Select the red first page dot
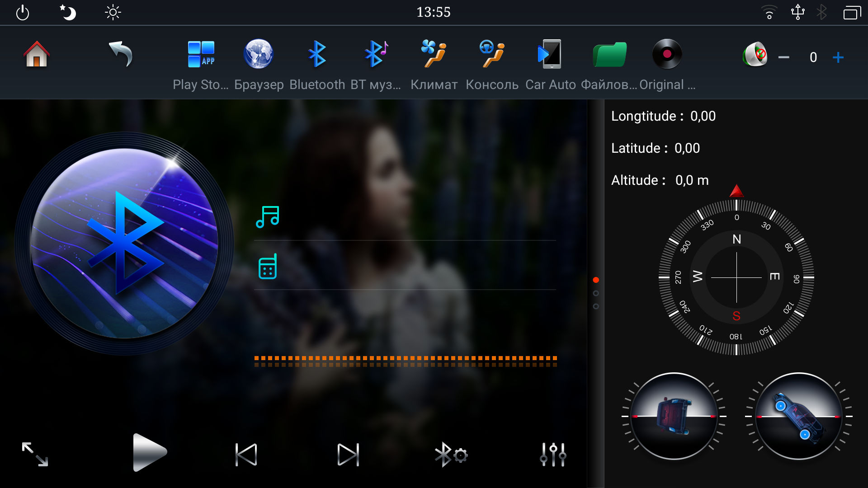The width and height of the screenshot is (868, 488). pos(596,280)
